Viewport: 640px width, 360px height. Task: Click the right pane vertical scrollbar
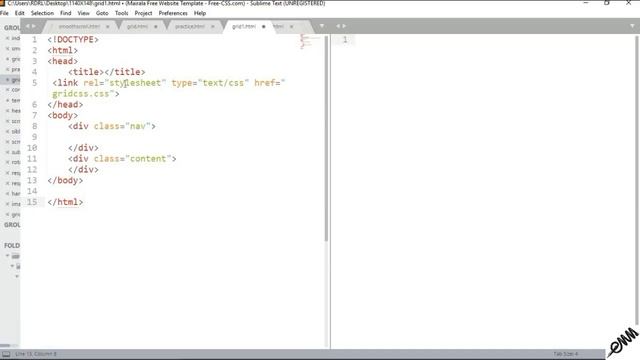(x=637, y=180)
